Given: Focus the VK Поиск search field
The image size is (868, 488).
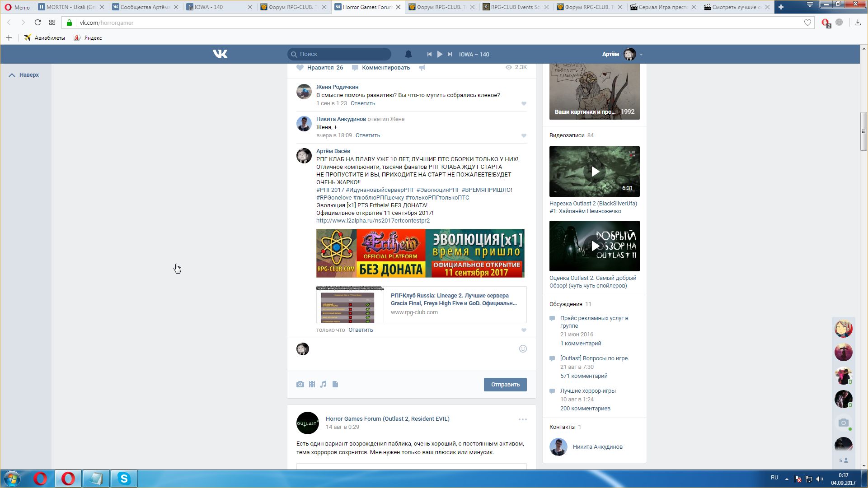Looking at the screenshot, I should [x=339, y=54].
